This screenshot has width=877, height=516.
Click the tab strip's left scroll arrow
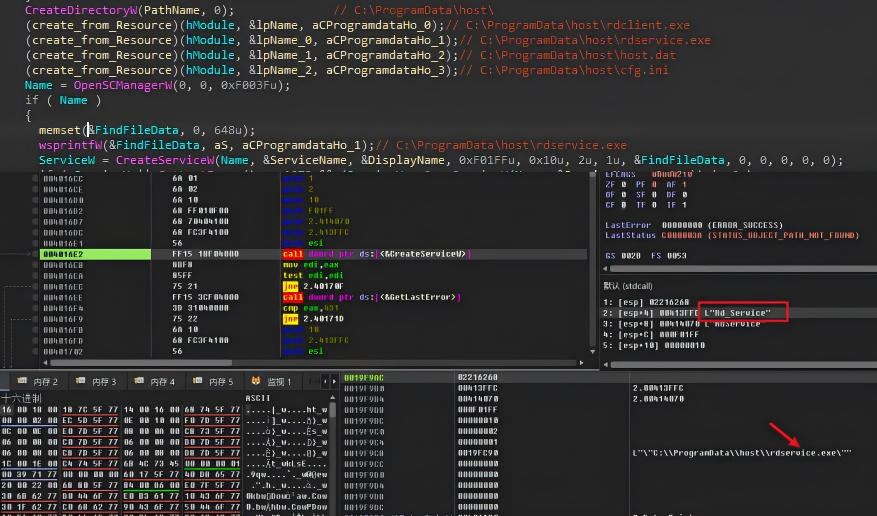click(325, 381)
